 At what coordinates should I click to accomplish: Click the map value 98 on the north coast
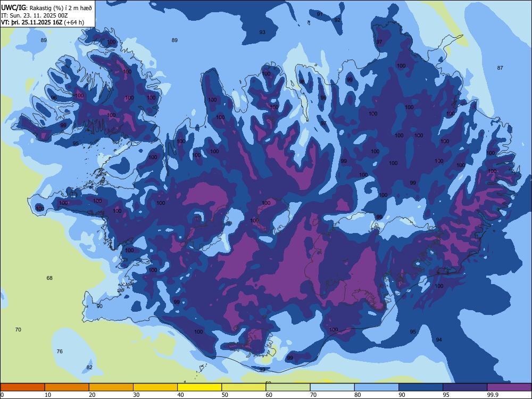click(x=302, y=82)
